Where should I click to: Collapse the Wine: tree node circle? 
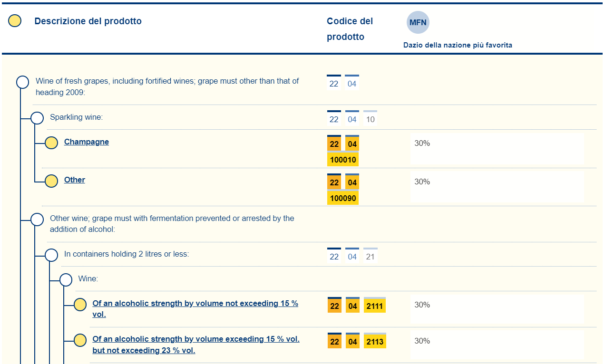coord(66,279)
